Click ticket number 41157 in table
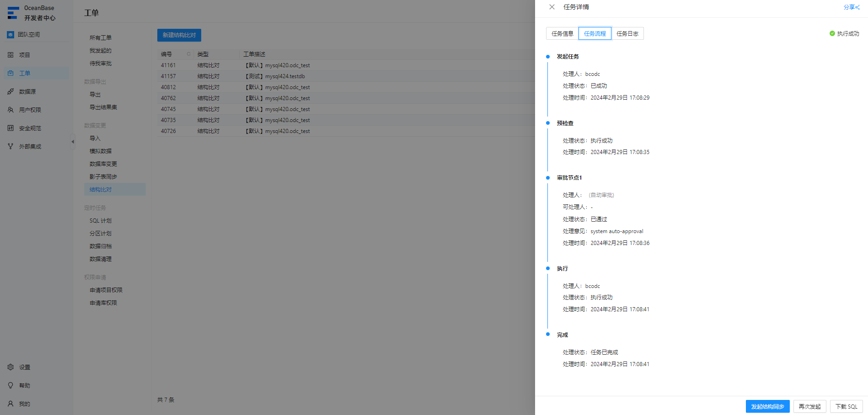868x415 pixels. coord(168,76)
